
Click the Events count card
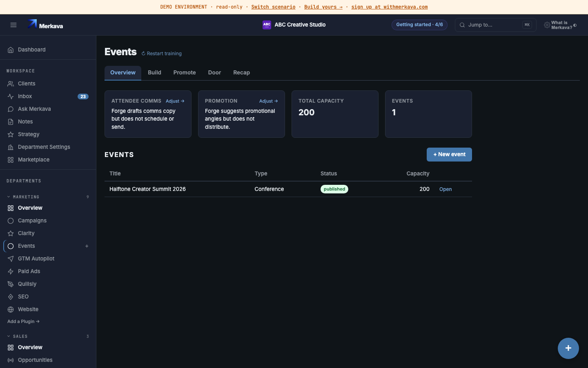tap(428, 114)
